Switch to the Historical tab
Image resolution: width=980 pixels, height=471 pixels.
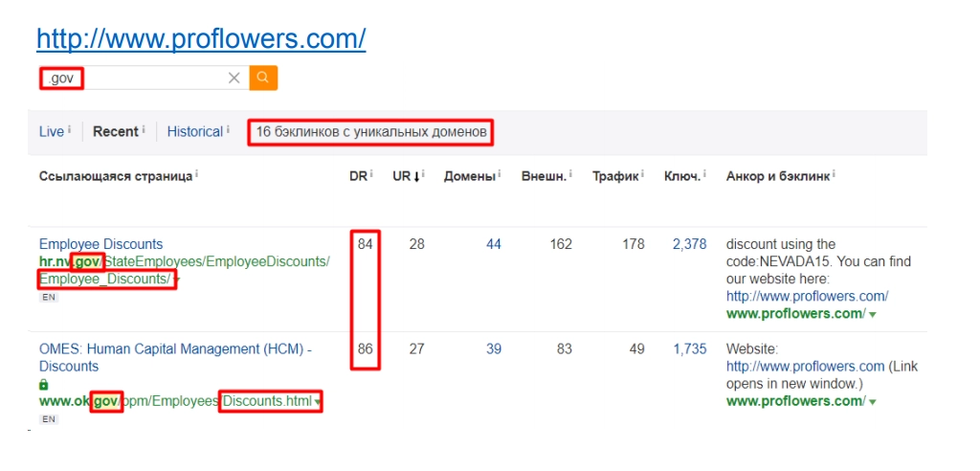194,132
